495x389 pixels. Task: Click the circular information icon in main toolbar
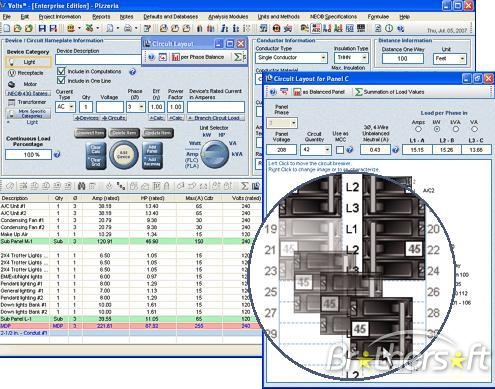click(389, 28)
